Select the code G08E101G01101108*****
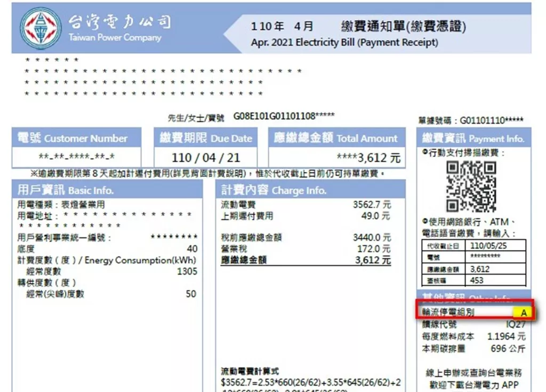Screen dimensions: 546x392 click(x=284, y=116)
